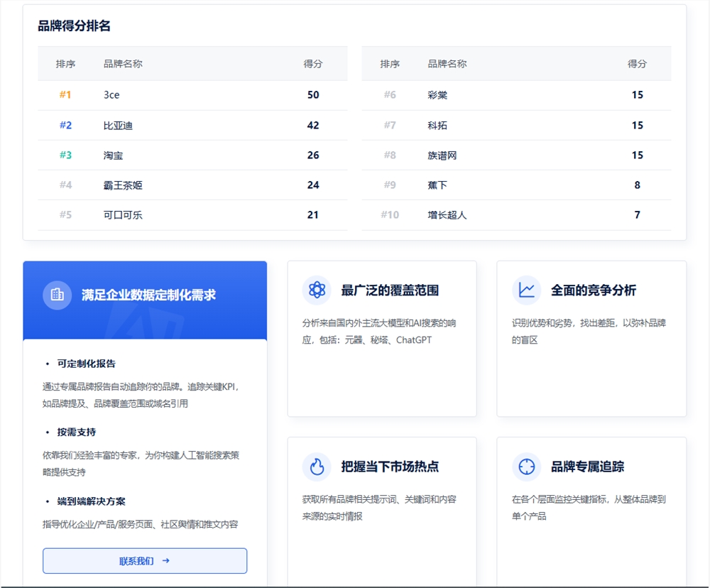Viewport: 710px width, 588px height.
Task: Click the 联系我们 contact button
Action: coord(145,560)
